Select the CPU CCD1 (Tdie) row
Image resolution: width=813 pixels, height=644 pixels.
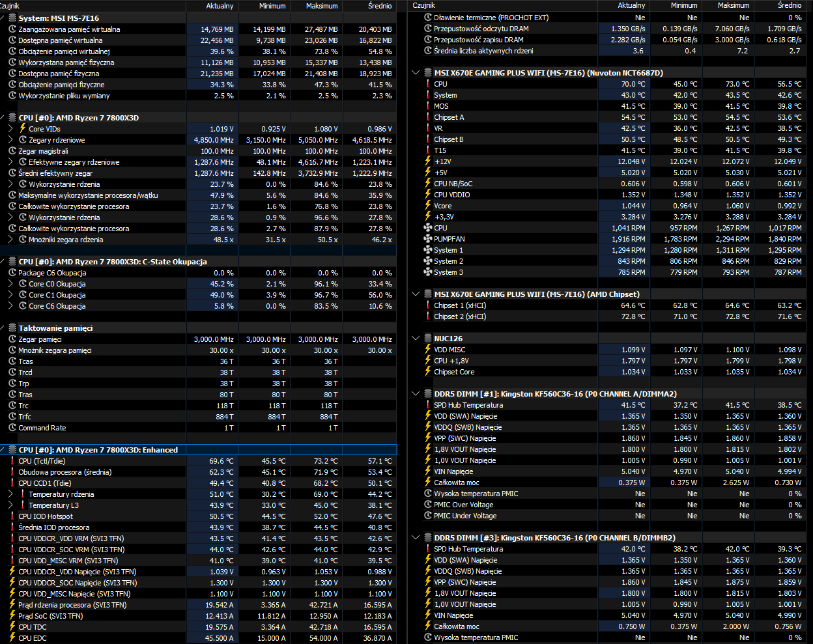(x=198, y=483)
